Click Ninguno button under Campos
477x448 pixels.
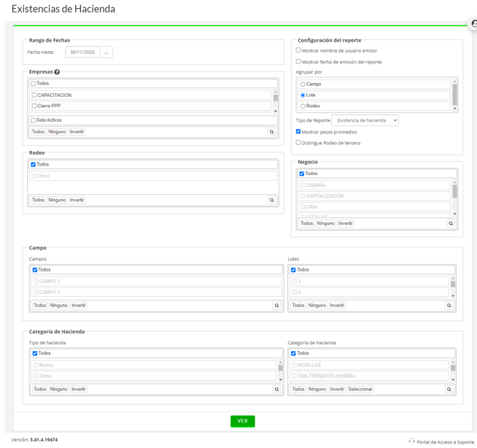coord(58,305)
